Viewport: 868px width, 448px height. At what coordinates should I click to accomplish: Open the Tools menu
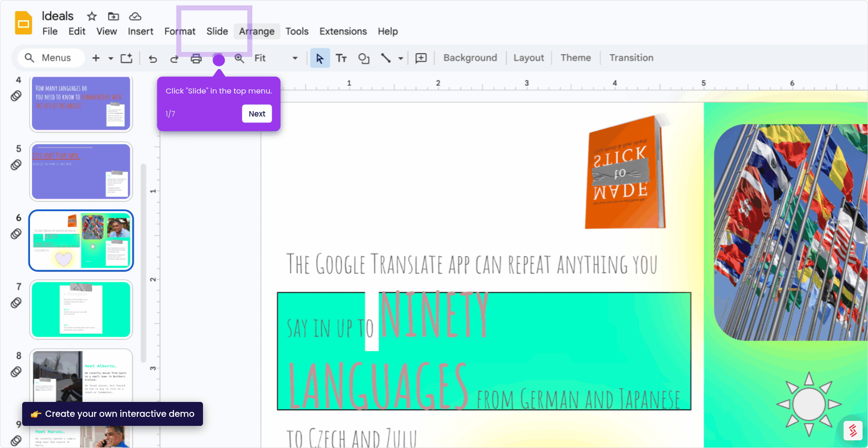point(297,32)
